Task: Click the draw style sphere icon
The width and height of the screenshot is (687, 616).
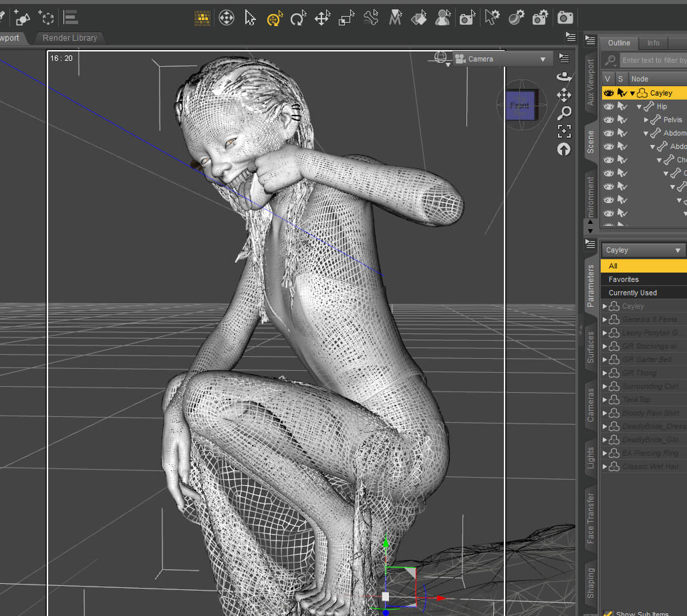Action: (441, 58)
